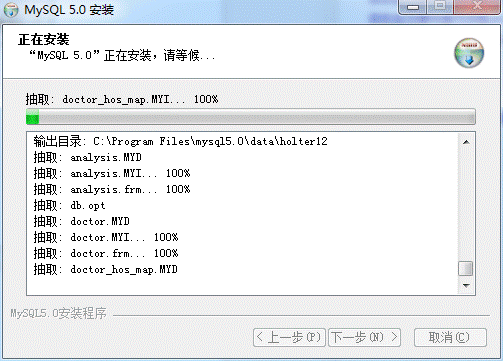Click the log scrollbar down arrow

[x=466, y=286]
